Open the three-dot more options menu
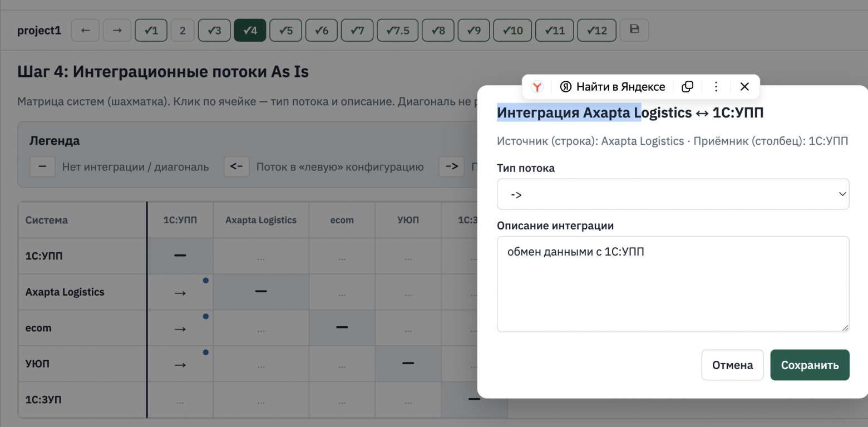 tap(716, 86)
